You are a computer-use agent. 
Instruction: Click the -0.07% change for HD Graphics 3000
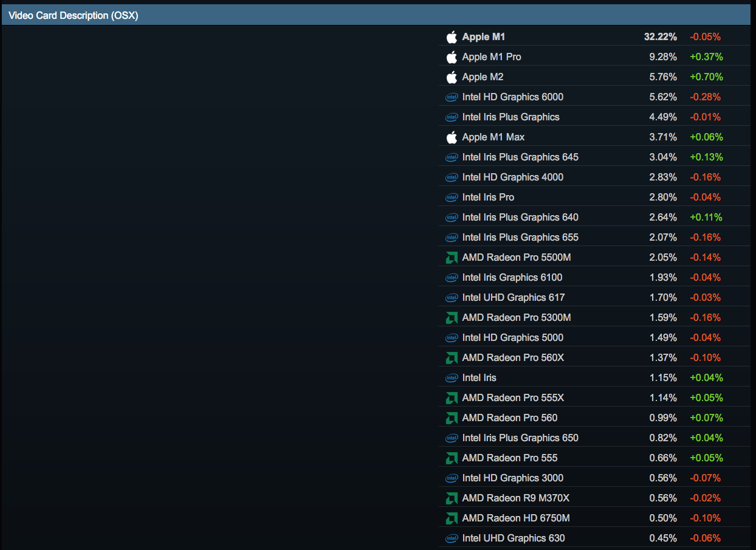click(705, 478)
